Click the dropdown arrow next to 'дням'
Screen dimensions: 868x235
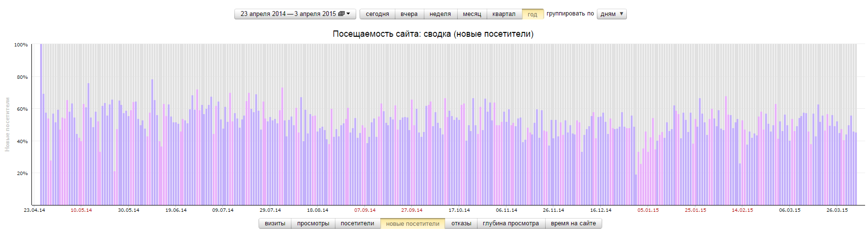(x=622, y=14)
